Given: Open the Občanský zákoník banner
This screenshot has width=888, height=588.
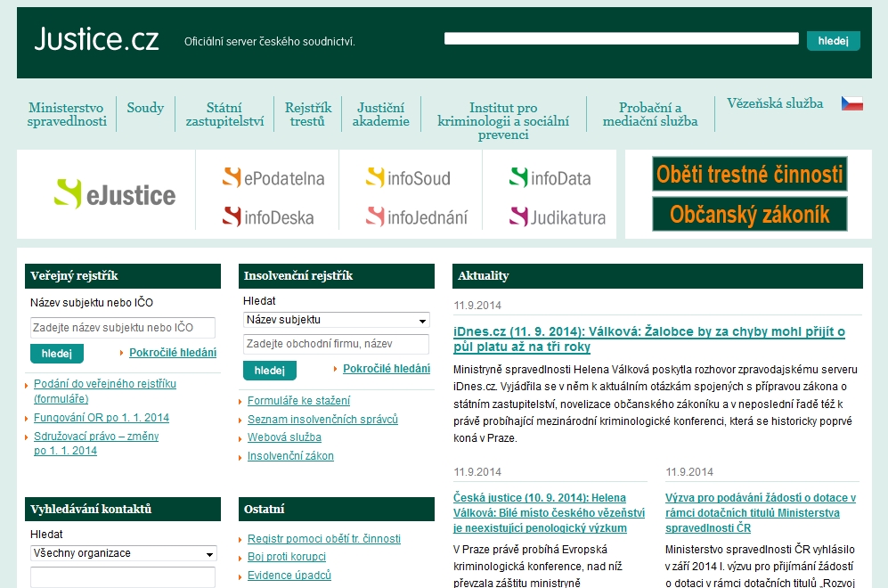Looking at the screenshot, I should (749, 215).
